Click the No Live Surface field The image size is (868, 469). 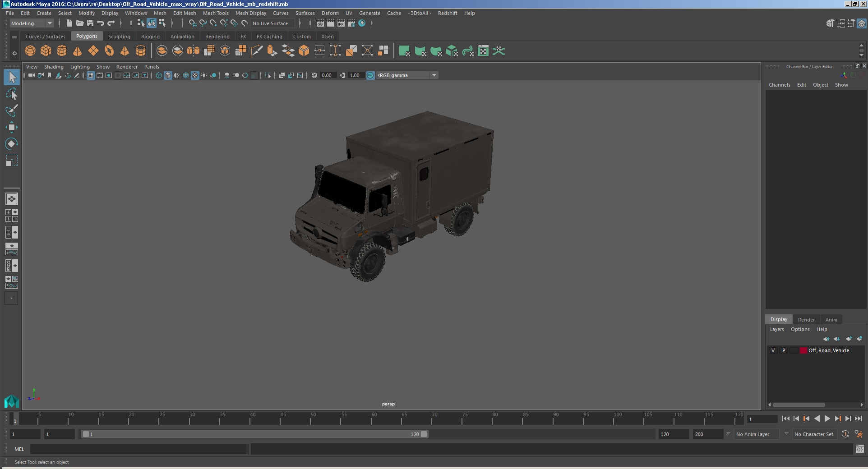coord(272,23)
